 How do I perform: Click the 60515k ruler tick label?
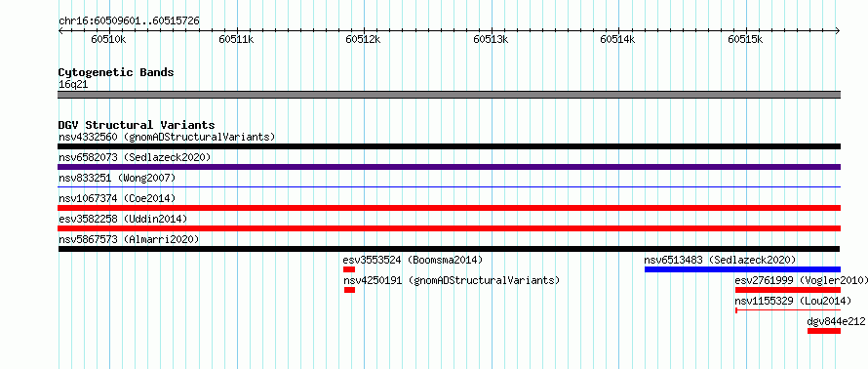pos(745,39)
